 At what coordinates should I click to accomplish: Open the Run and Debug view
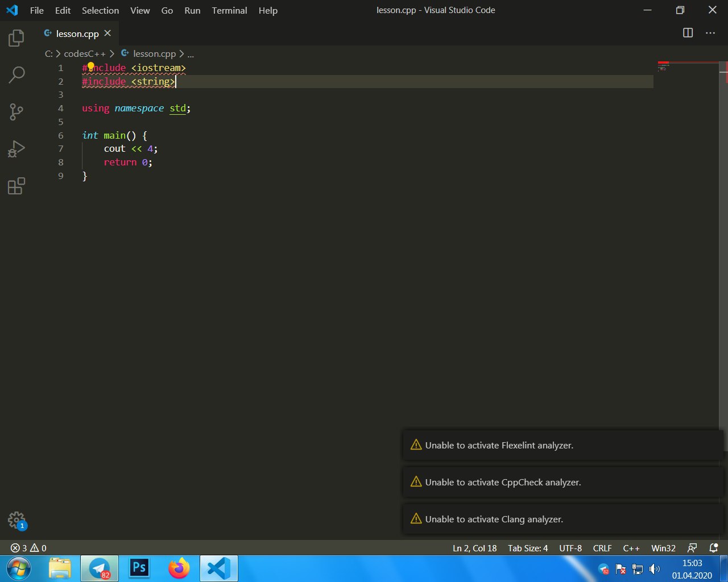coord(16,149)
